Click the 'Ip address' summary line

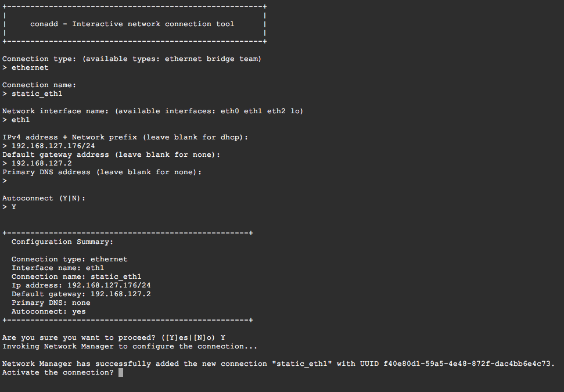[x=81, y=286]
